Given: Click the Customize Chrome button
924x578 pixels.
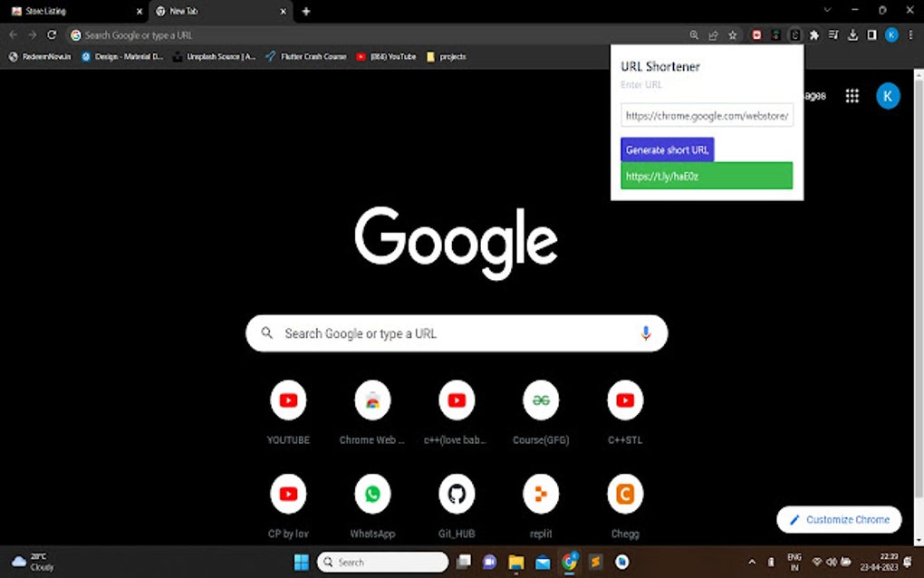Looking at the screenshot, I should (838, 519).
